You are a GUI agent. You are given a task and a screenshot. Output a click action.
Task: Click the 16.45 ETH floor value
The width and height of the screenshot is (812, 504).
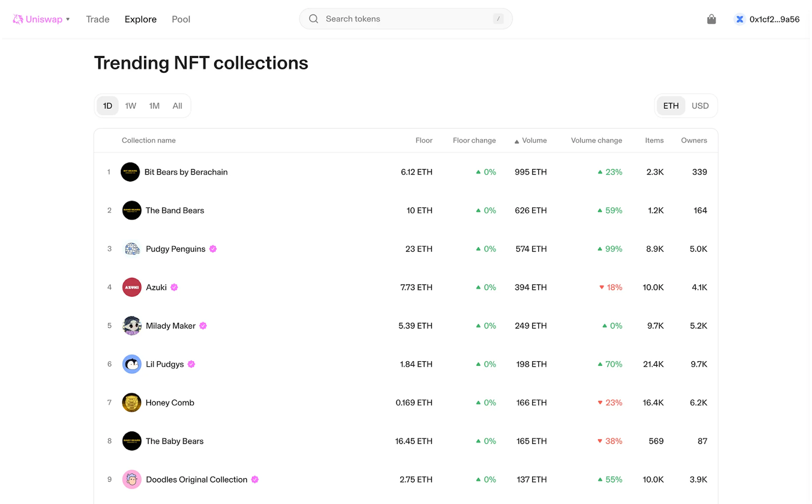tap(413, 441)
